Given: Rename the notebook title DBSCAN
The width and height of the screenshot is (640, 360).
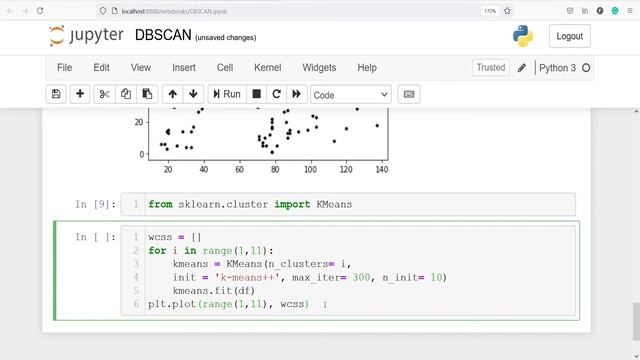Looking at the screenshot, I should coord(163,35).
